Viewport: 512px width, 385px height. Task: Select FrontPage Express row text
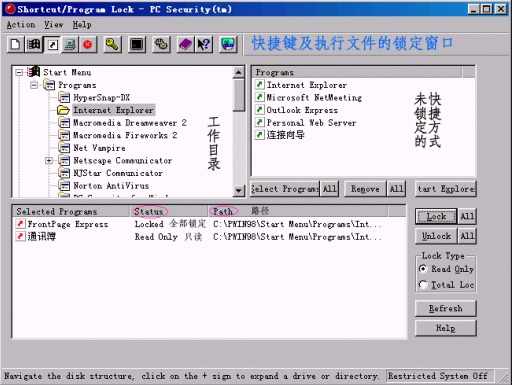point(68,224)
